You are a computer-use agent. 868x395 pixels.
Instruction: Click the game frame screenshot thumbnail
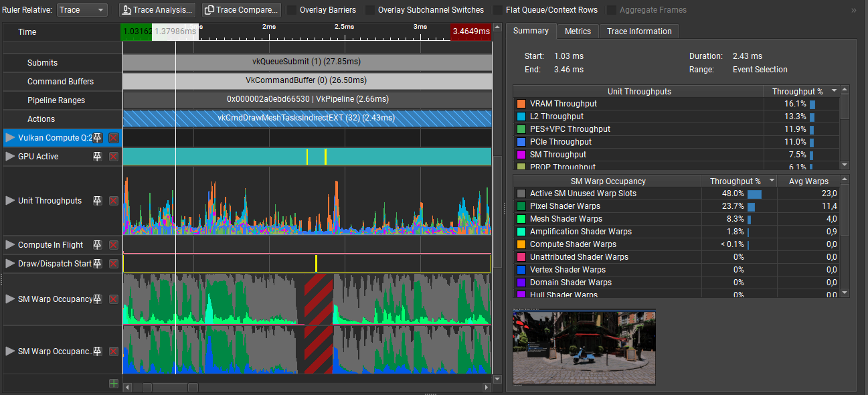[x=584, y=347]
